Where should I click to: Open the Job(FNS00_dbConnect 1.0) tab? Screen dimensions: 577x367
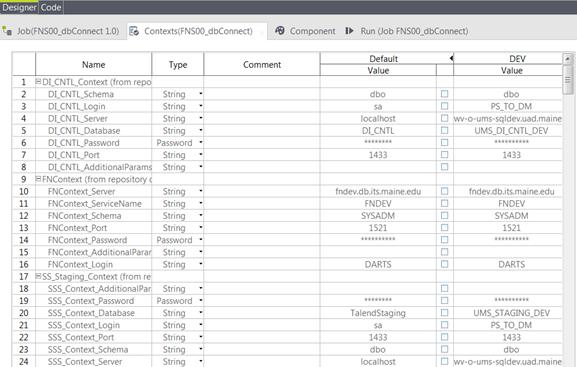(68, 31)
